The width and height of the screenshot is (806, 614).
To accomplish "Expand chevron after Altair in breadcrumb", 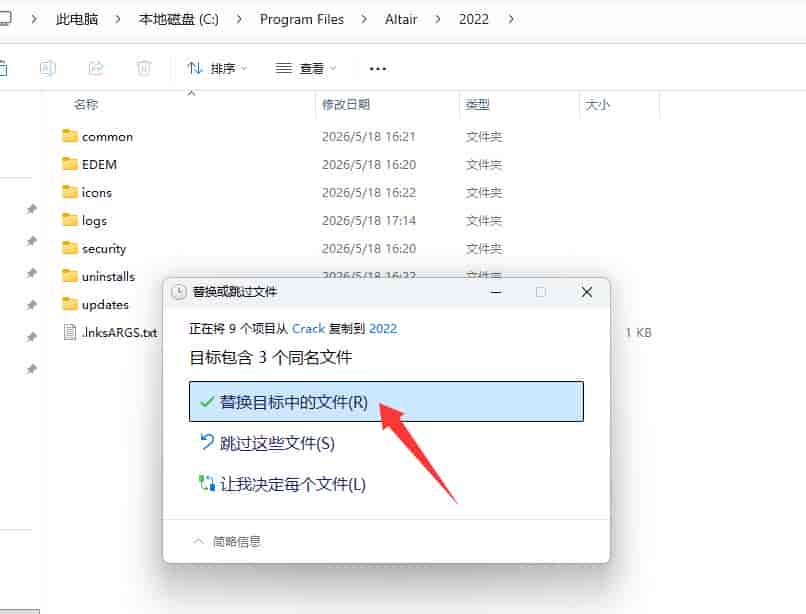I will point(437,19).
